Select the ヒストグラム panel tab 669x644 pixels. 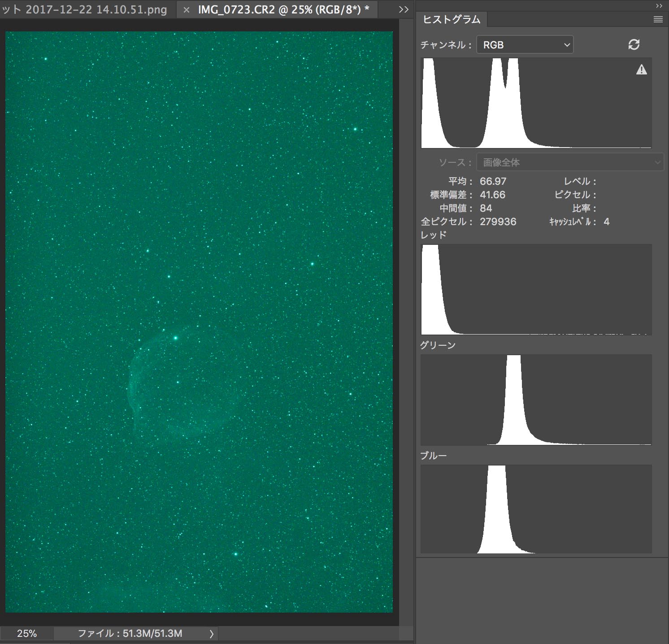(452, 19)
